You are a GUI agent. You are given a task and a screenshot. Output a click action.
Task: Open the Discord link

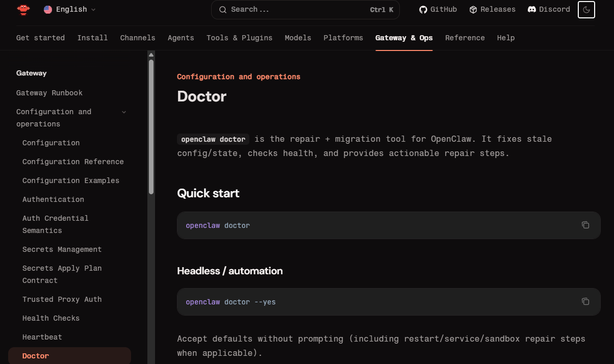click(x=549, y=10)
